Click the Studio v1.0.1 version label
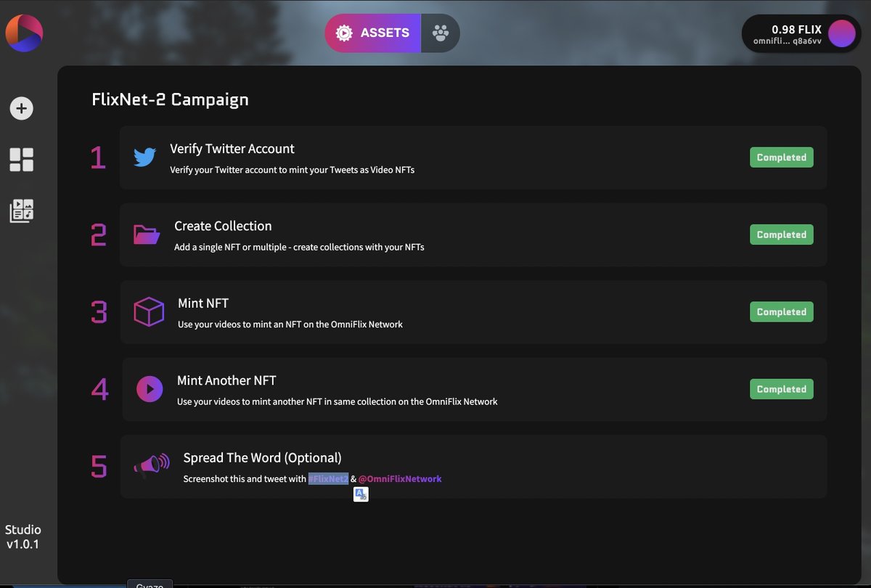 [23, 536]
